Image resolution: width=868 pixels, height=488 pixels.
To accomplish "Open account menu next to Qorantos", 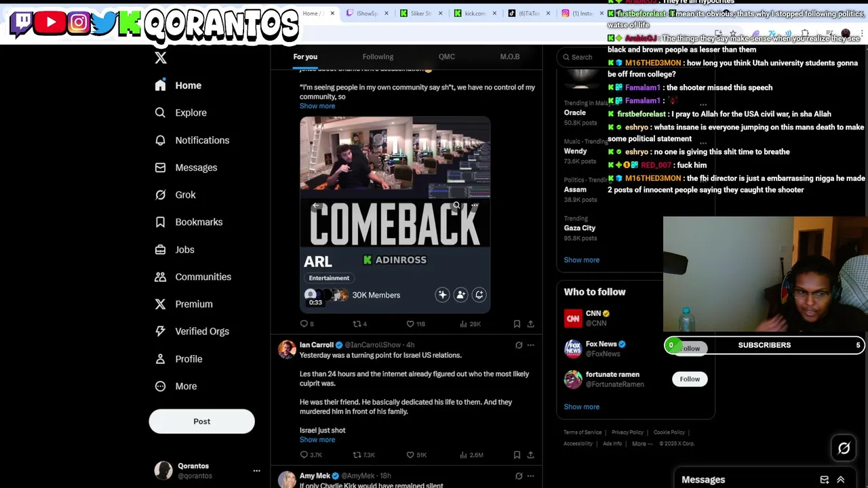I will tap(256, 470).
